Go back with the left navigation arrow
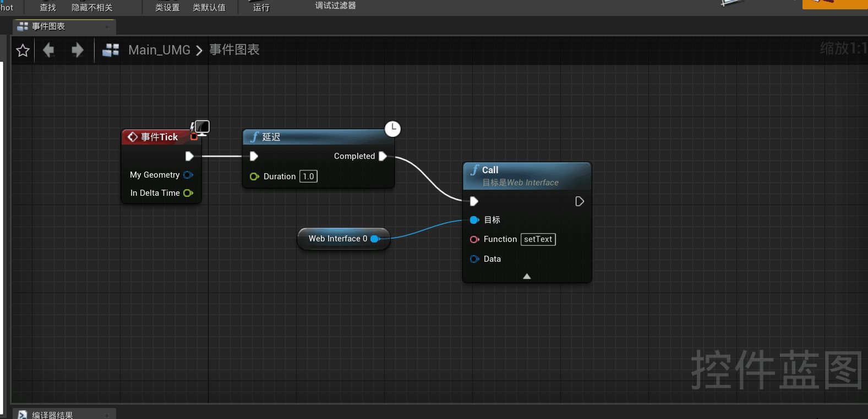Viewport: 868px width, 419px height. (x=48, y=50)
